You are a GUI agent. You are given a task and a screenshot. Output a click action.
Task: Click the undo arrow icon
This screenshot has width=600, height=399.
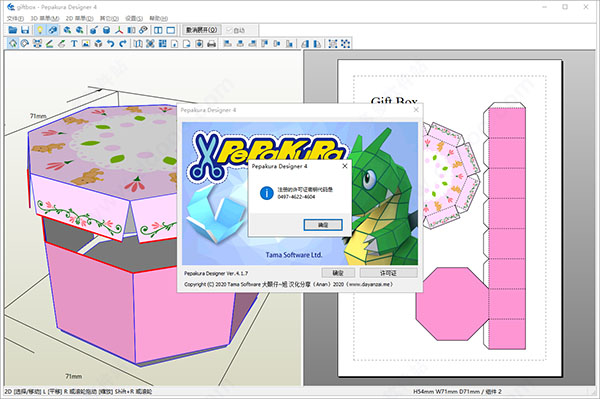pyautogui.click(x=111, y=44)
